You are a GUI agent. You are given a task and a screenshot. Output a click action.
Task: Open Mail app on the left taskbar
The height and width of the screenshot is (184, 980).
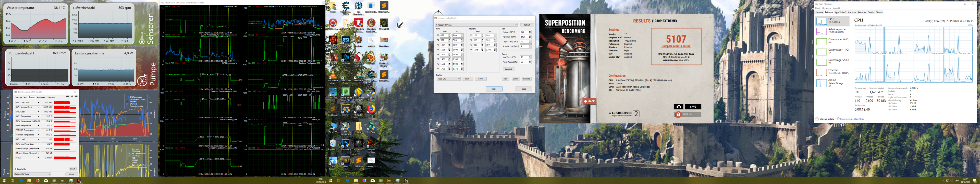46,181
